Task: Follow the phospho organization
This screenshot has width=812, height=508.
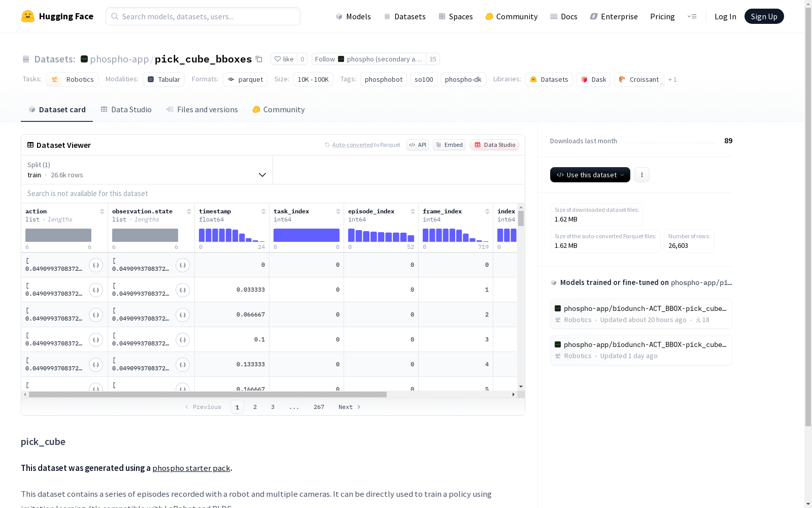Action: click(369, 59)
